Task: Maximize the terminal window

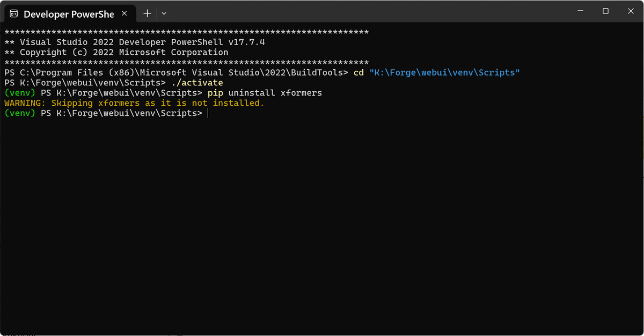Action: click(x=605, y=11)
